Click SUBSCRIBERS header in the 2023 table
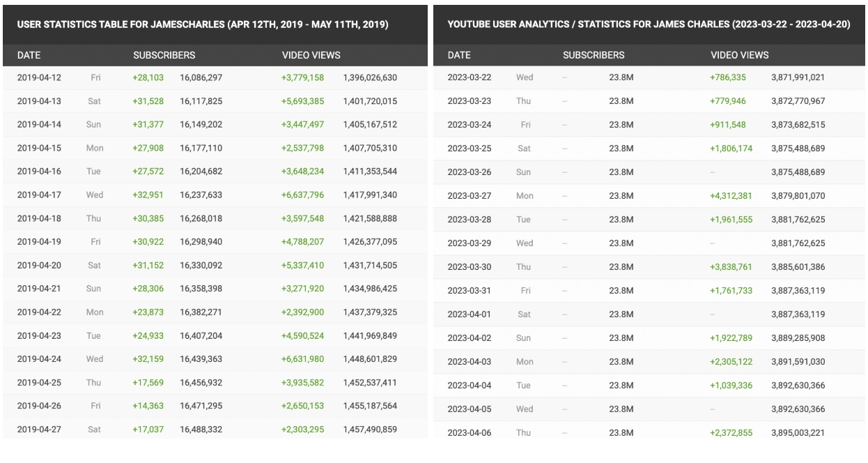The width and height of the screenshot is (868, 463). (x=594, y=55)
